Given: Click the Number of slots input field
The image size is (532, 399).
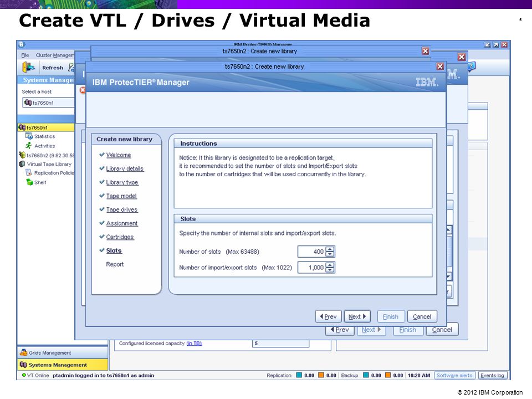Looking at the screenshot, I should pyautogui.click(x=311, y=252).
